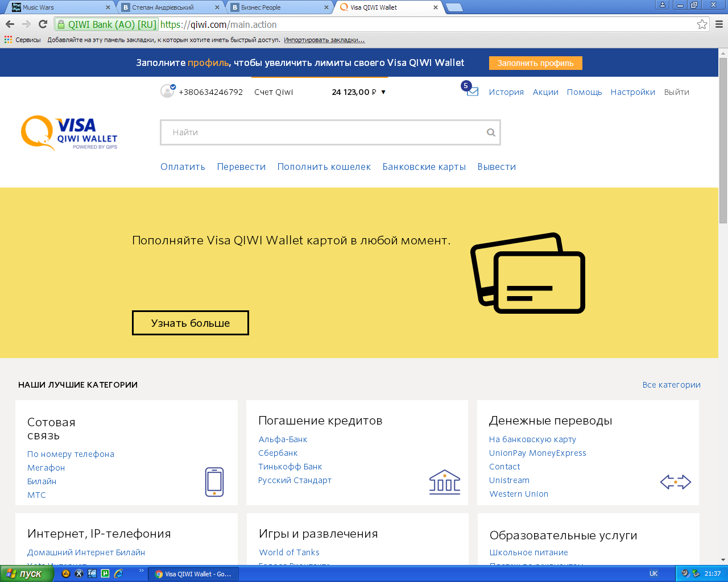This screenshot has width=728, height=582.
Task: Switch to the Степан Андрієвський tab
Action: pyautogui.click(x=171, y=7)
